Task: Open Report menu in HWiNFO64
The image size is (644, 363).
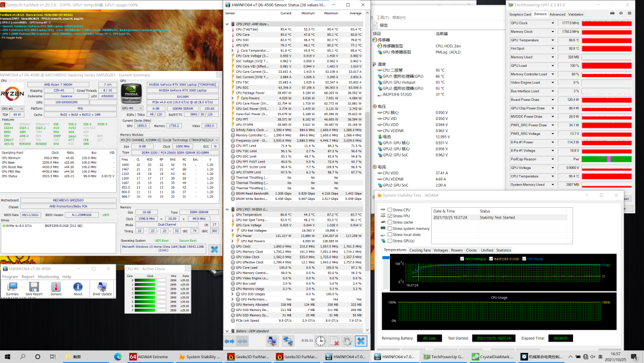Action: pos(28,276)
